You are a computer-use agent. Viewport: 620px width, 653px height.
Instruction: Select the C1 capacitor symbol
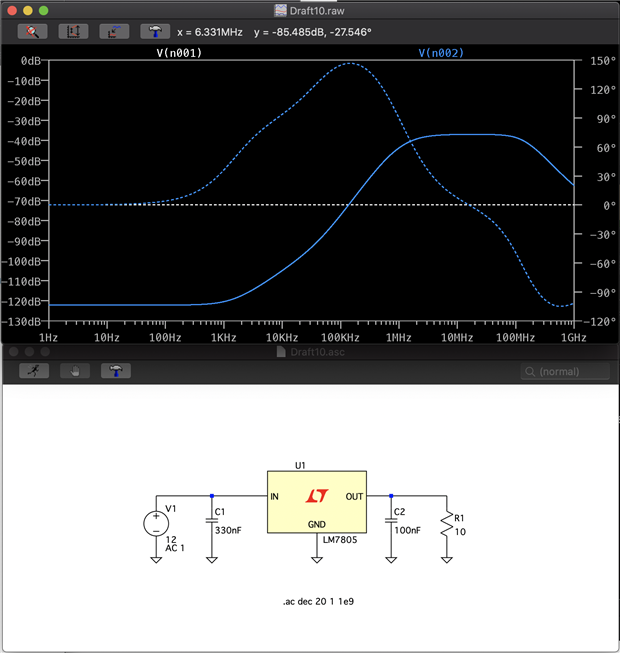[x=212, y=521]
